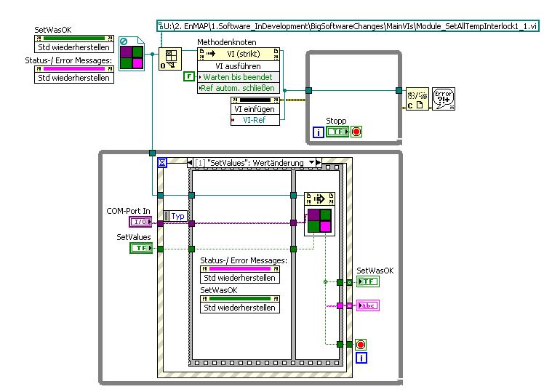
Task: Click the lower loop's stop condition terminal
Action: (x=361, y=345)
